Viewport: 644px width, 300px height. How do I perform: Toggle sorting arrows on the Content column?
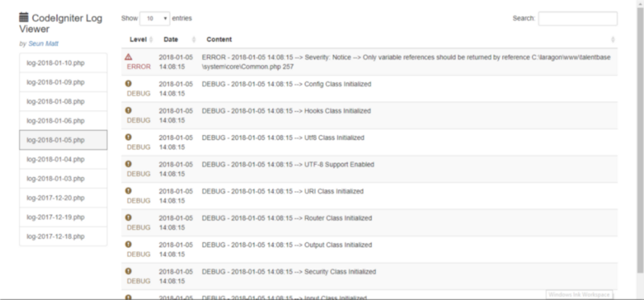pyautogui.click(x=613, y=39)
